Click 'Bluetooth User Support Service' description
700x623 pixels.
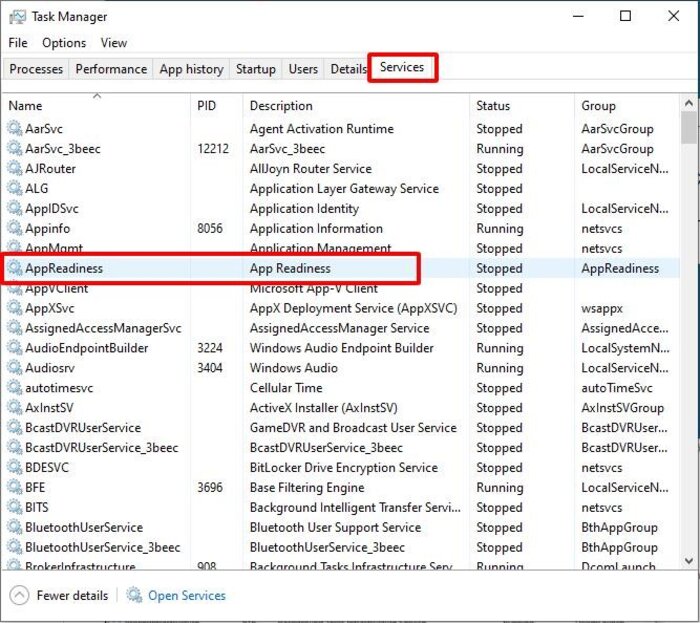coord(335,527)
